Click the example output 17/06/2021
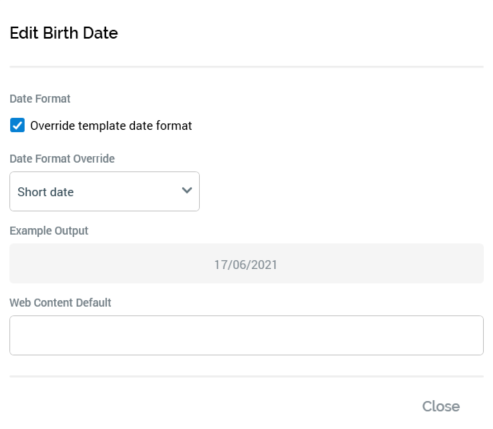 coord(246,265)
